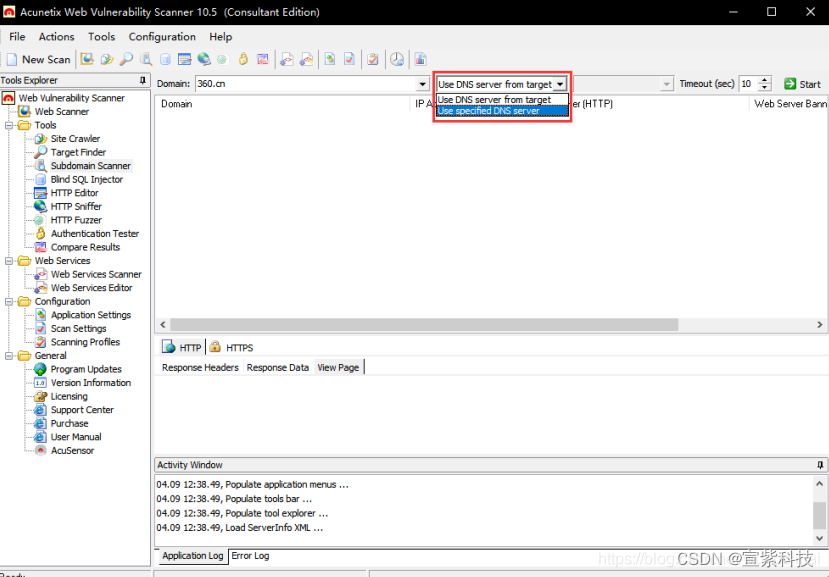Collapse the Configuration folder in tree

9,301
